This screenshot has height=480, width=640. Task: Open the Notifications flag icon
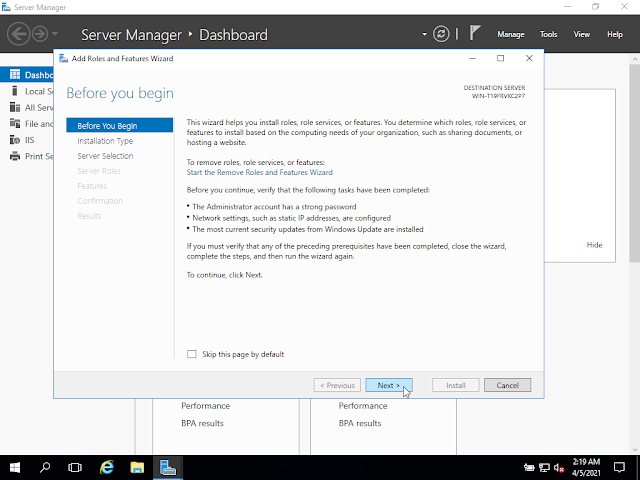point(474,33)
